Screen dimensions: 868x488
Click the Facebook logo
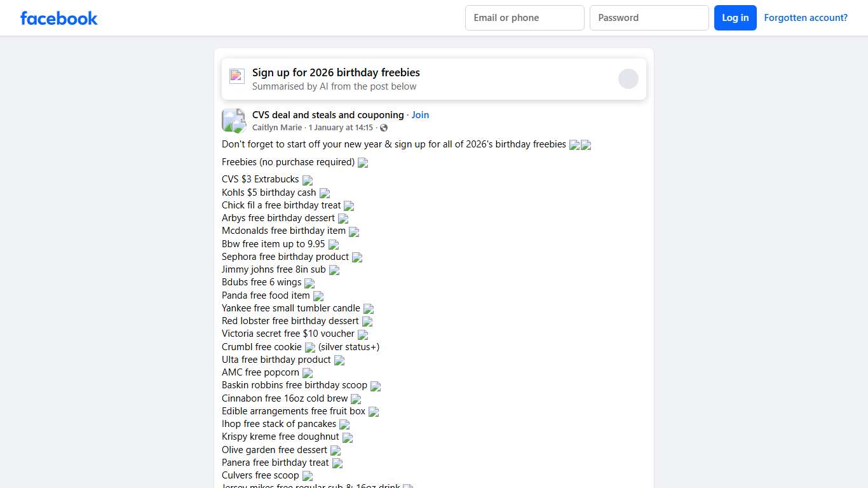59,18
